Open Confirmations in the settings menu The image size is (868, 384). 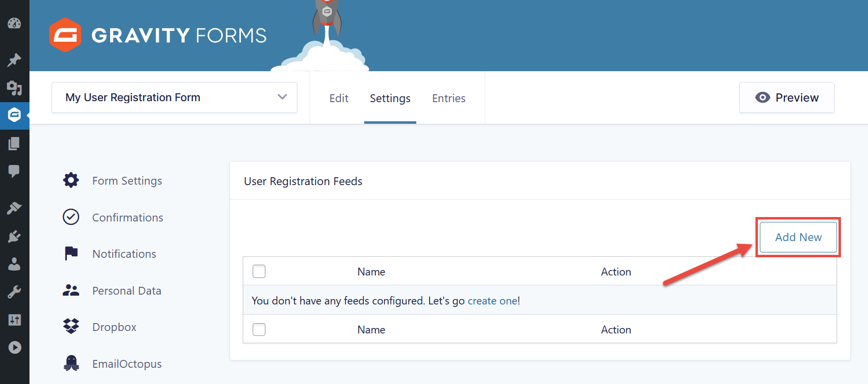coord(128,218)
